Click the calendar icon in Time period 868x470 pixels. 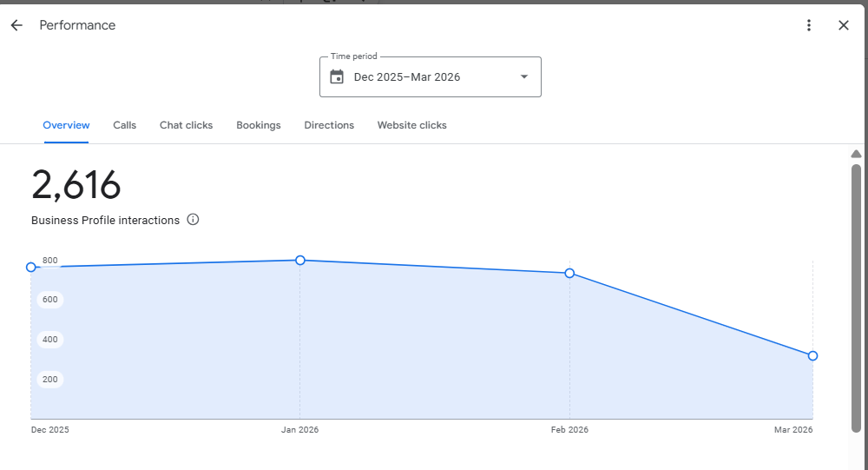[337, 76]
